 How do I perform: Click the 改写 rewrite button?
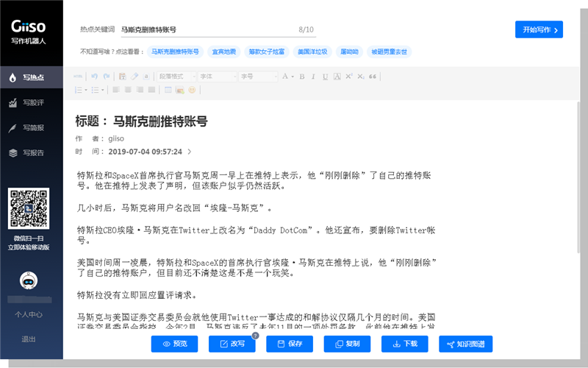232,344
